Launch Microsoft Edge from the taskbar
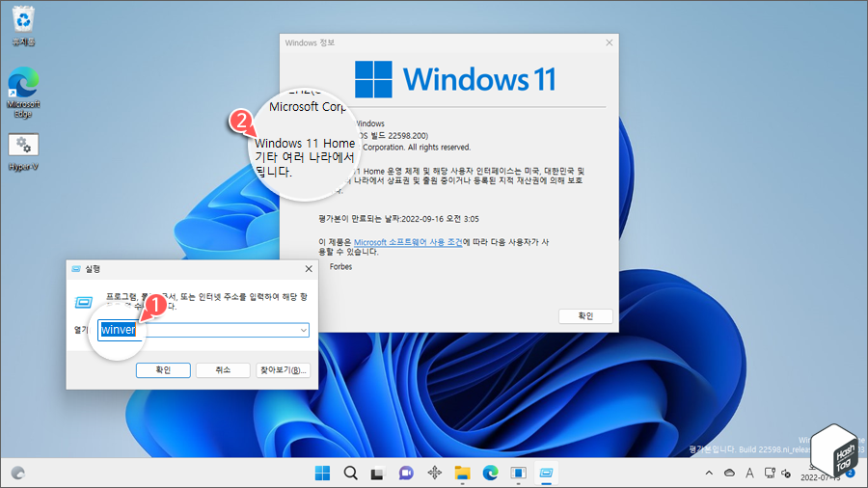The width and height of the screenshot is (868, 488). click(490, 473)
